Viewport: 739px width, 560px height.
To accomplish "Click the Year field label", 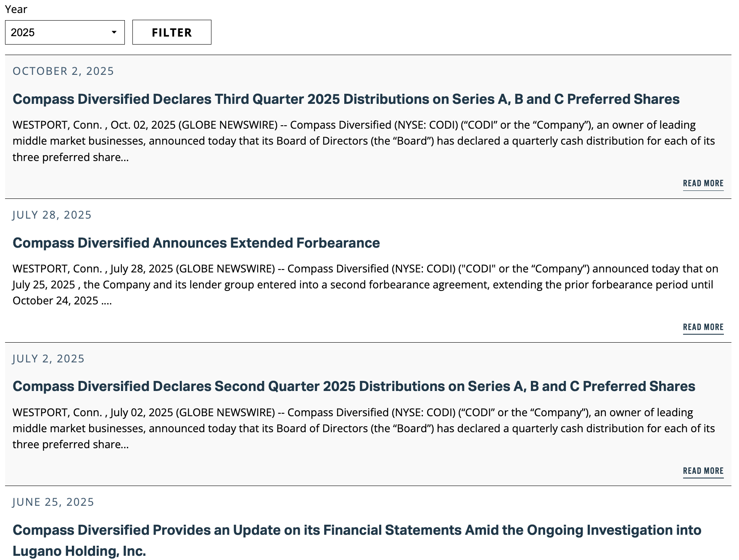I will [16, 9].
